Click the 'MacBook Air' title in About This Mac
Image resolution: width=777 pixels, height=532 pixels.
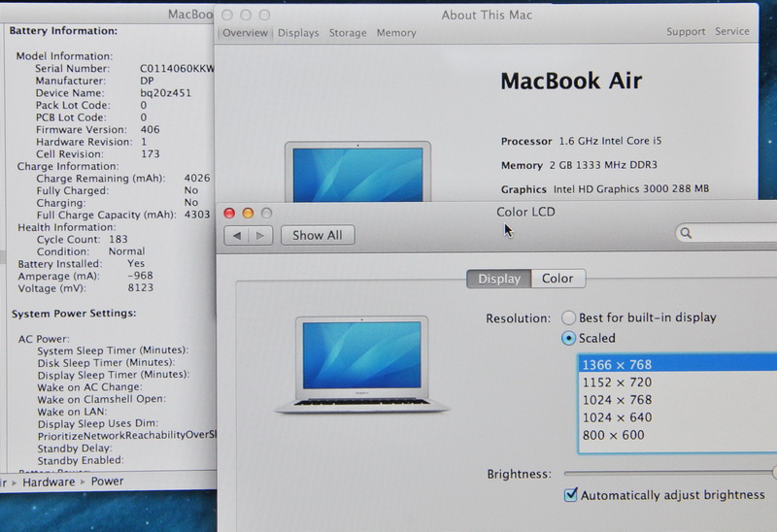point(571,81)
